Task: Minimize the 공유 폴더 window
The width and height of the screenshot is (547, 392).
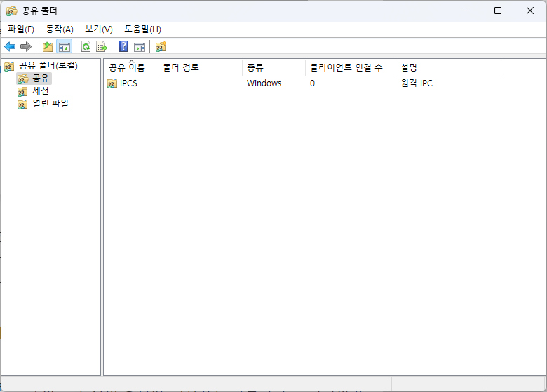Action: 466,11
